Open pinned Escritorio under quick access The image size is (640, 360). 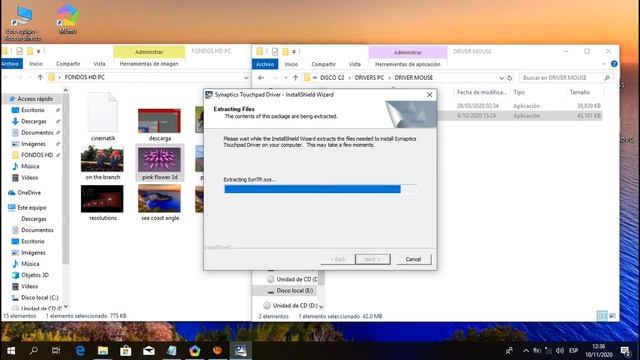pyautogui.click(x=33, y=110)
